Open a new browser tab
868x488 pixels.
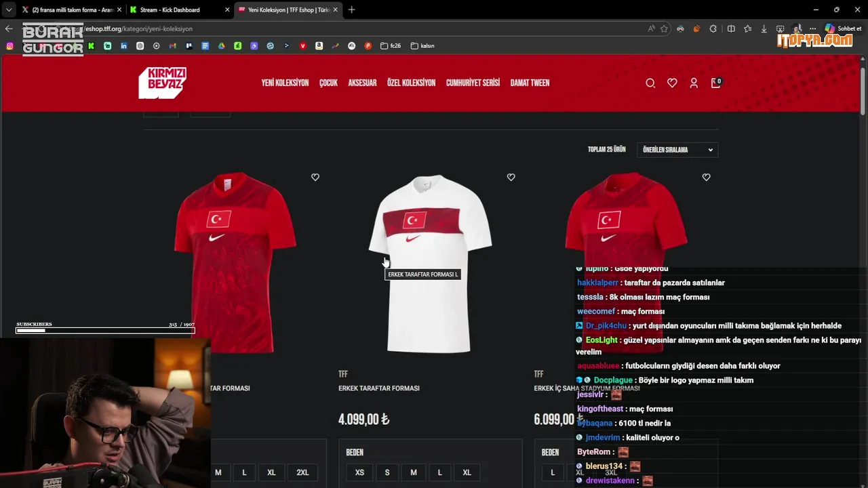coord(351,9)
